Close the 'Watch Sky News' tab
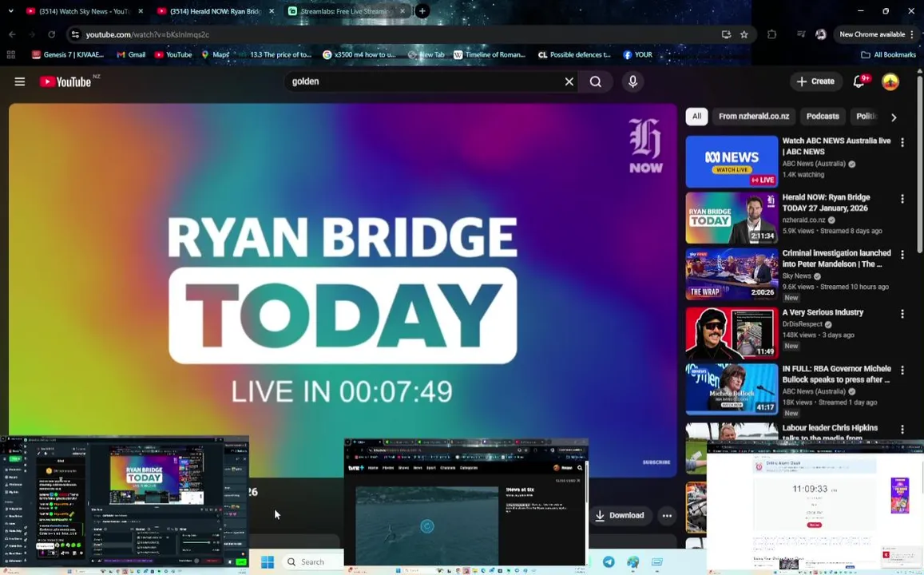The image size is (924, 575). point(141,11)
